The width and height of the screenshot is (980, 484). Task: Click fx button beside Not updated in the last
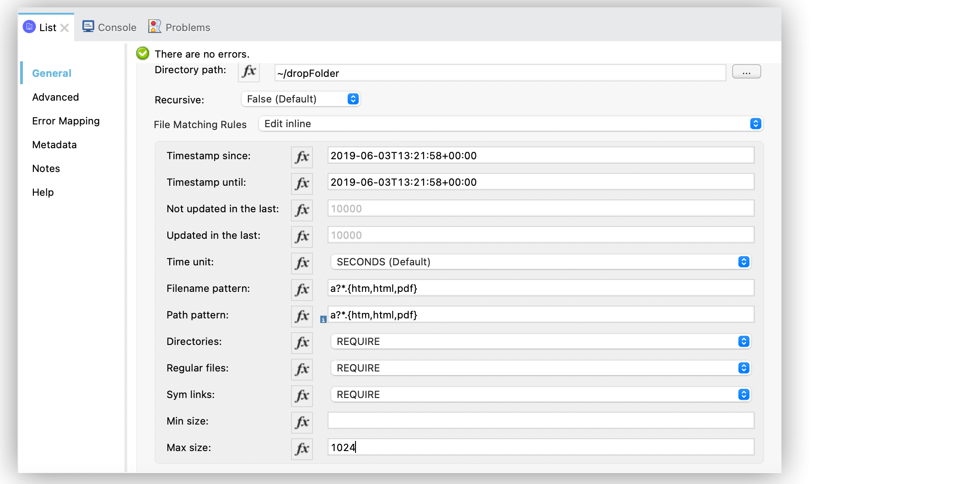(302, 210)
